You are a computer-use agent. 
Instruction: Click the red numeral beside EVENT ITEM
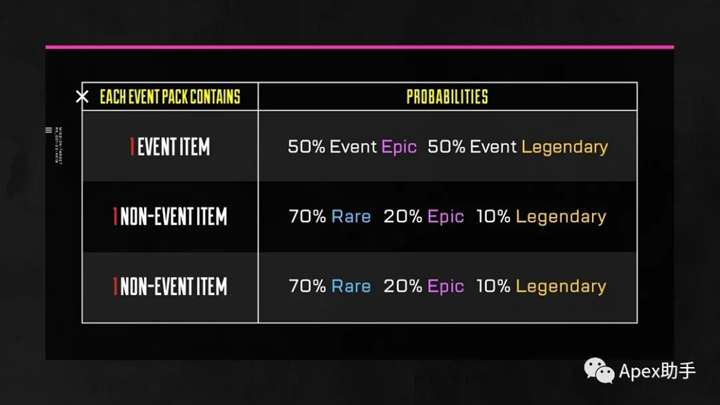click(132, 147)
